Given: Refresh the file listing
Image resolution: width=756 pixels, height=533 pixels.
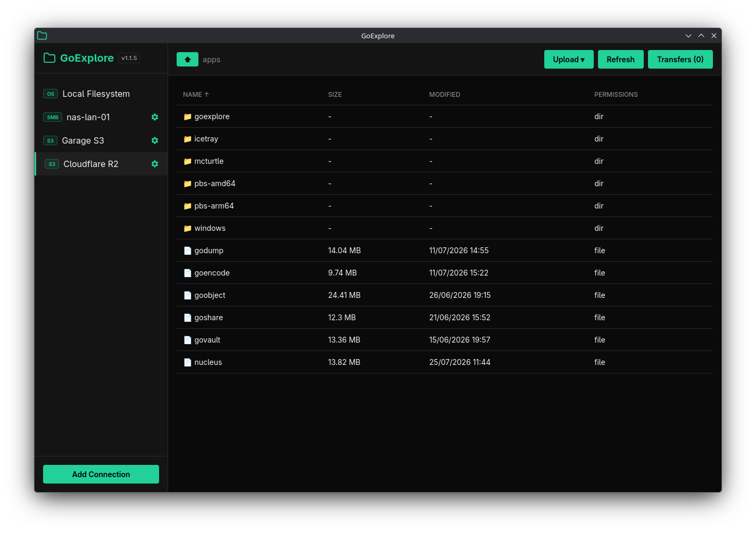Looking at the screenshot, I should (620, 60).
